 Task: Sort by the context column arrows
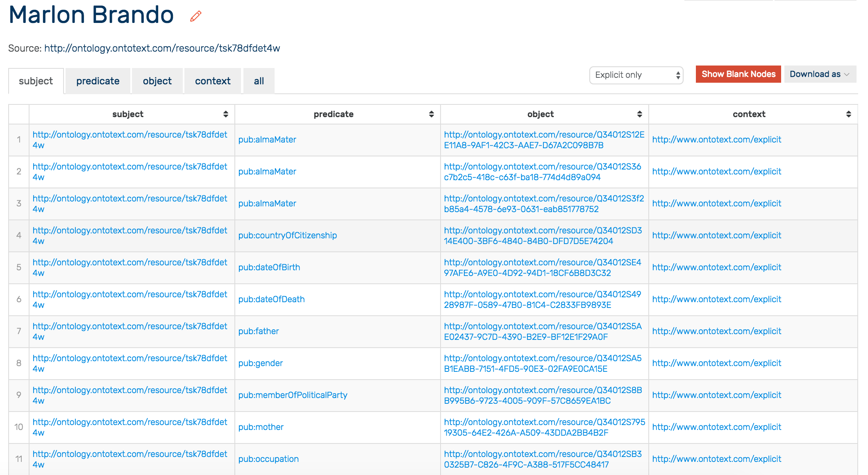coord(849,114)
